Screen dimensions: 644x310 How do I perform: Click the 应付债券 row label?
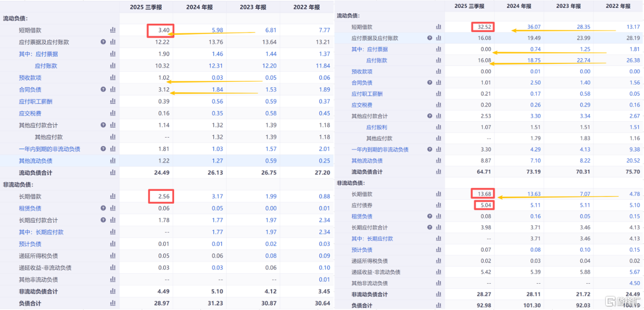tap(362, 205)
